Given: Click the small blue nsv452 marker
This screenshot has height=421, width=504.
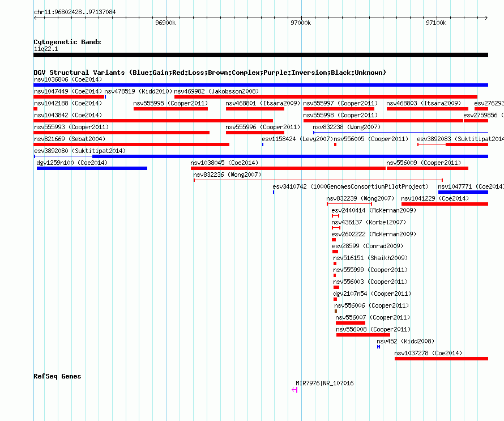Looking at the screenshot, I should click(x=379, y=347).
